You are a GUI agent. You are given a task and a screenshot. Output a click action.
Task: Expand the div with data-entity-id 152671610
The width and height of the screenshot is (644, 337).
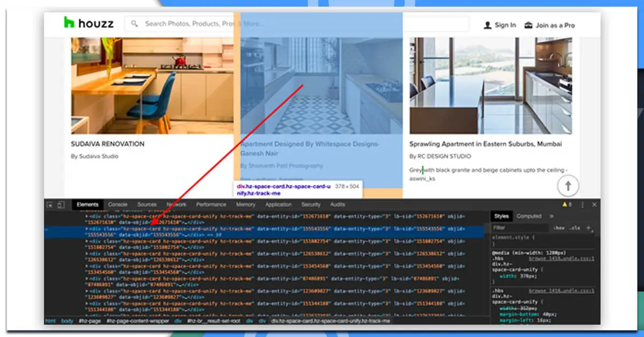(x=87, y=216)
